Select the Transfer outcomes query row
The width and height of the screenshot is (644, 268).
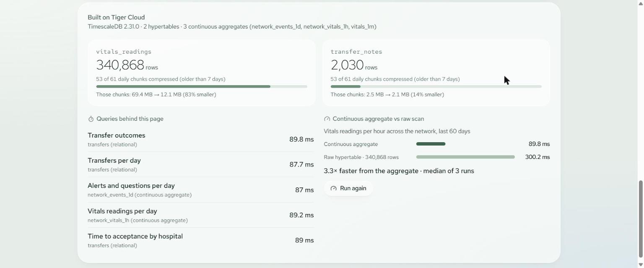pyautogui.click(x=201, y=139)
